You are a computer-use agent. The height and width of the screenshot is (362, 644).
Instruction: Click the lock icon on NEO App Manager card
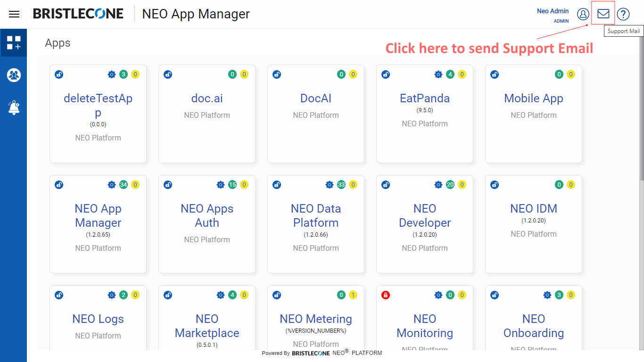tap(59, 185)
